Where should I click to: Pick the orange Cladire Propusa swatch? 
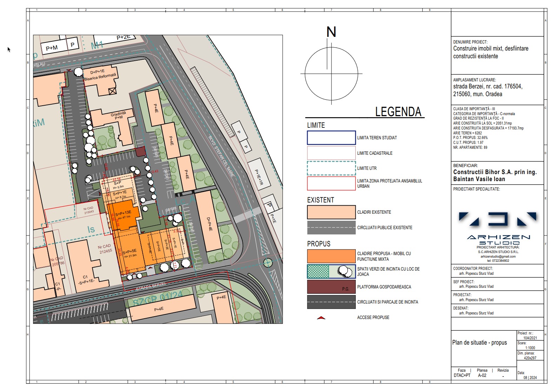[x=331, y=256]
